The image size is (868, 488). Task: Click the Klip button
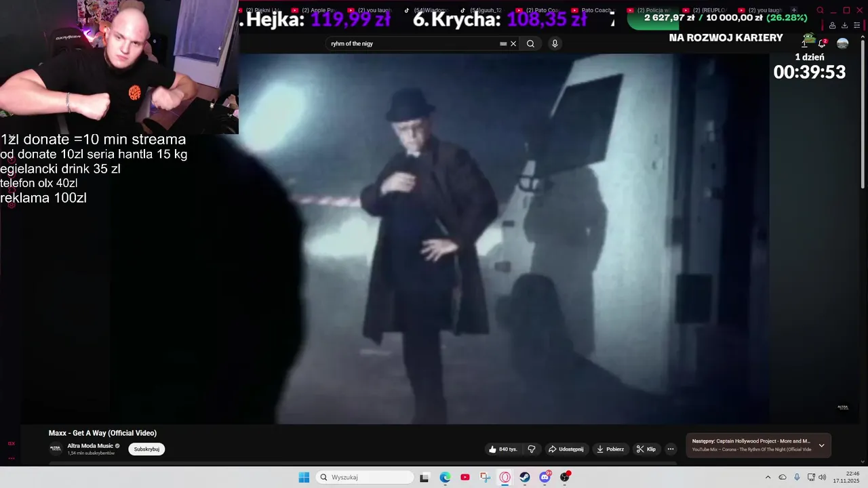pyautogui.click(x=646, y=449)
